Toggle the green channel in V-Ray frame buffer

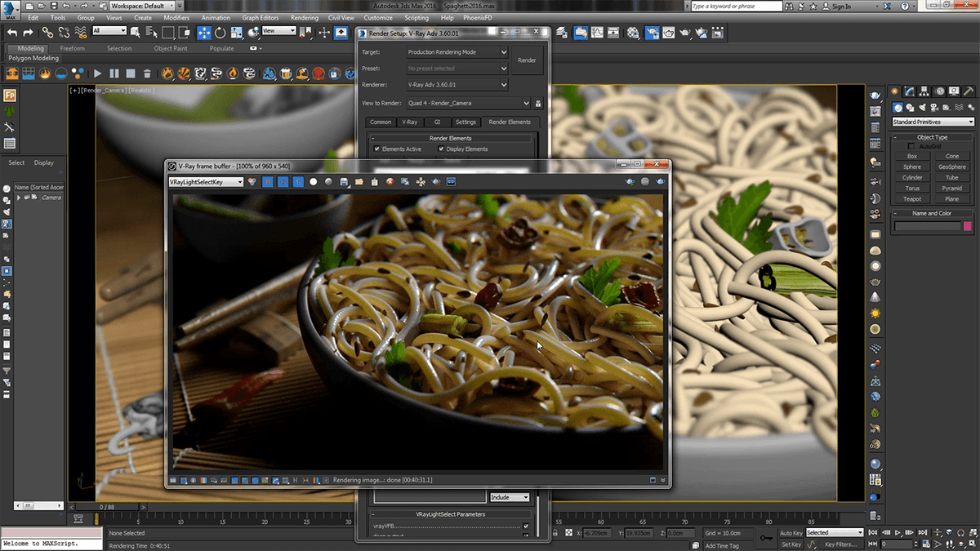[283, 181]
